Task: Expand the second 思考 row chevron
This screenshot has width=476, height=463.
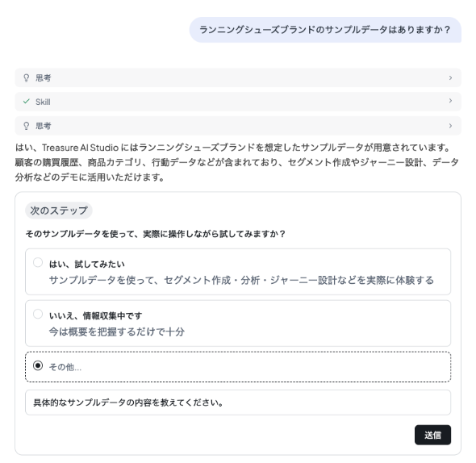Action: pyautogui.click(x=450, y=126)
